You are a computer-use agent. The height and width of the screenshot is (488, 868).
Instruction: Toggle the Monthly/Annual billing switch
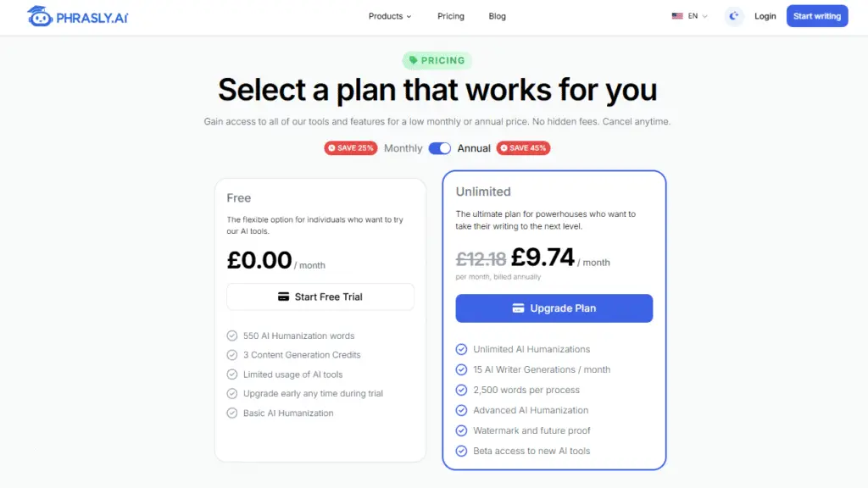pos(440,148)
